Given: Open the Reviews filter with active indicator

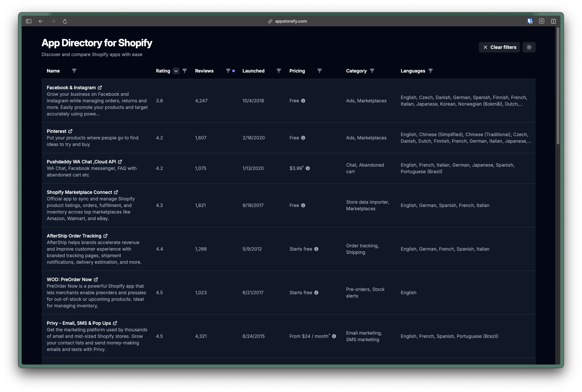Looking at the screenshot, I should click(x=228, y=71).
